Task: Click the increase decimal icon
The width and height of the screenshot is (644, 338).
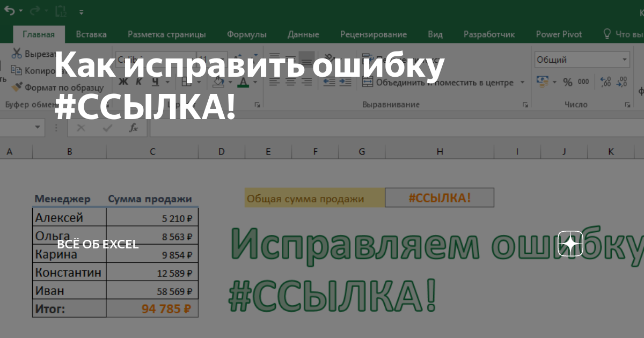Action: tap(606, 82)
